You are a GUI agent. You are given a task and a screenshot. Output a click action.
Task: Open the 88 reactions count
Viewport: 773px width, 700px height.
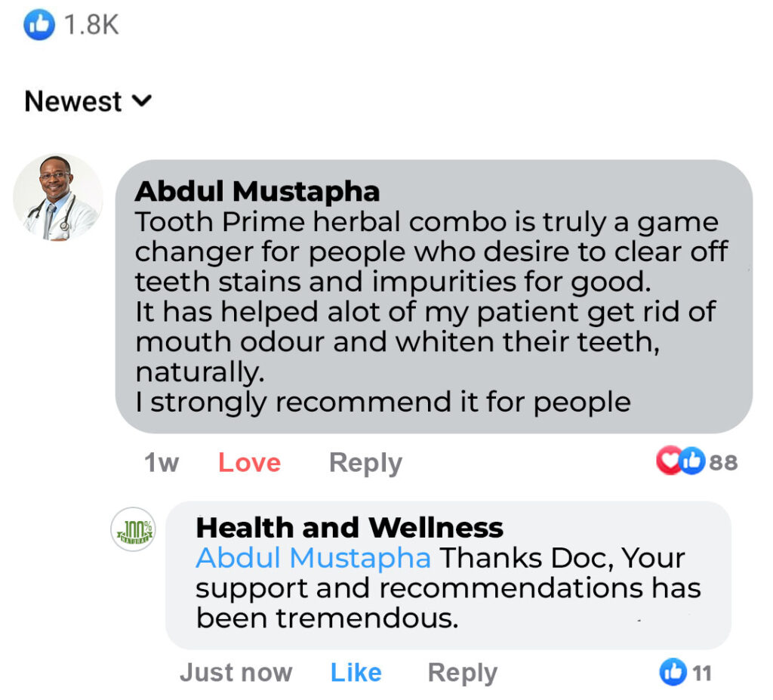[x=723, y=461]
